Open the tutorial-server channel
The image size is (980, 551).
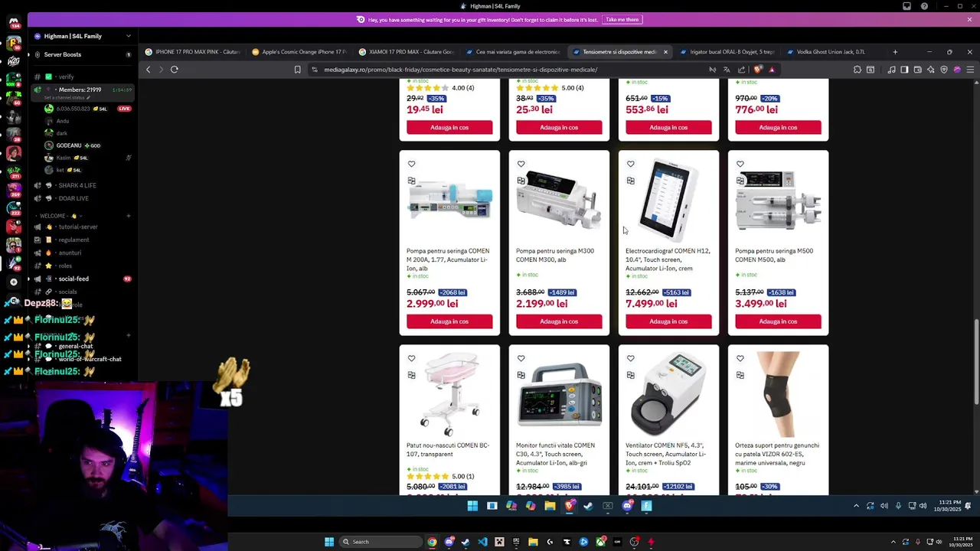(83, 227)
